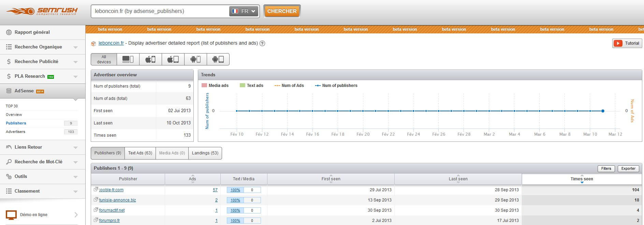Sort by Times seen column header

[x=582, y=179]
